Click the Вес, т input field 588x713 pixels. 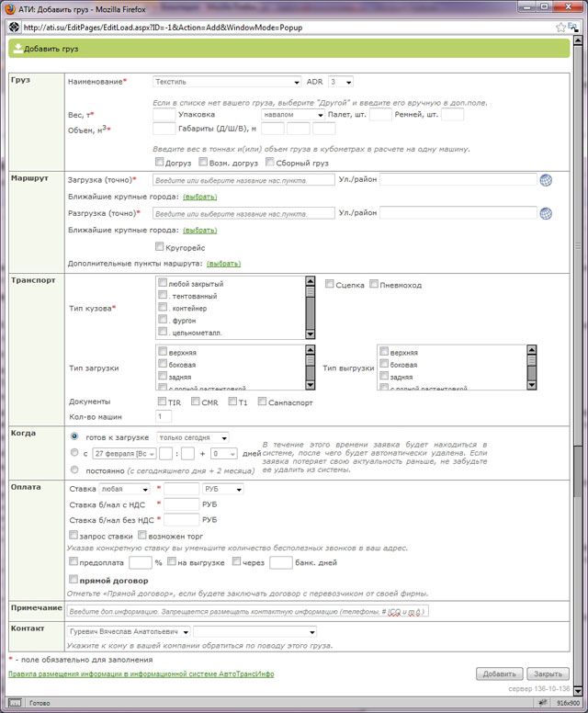pyautogui.click(x=164, y=115)
